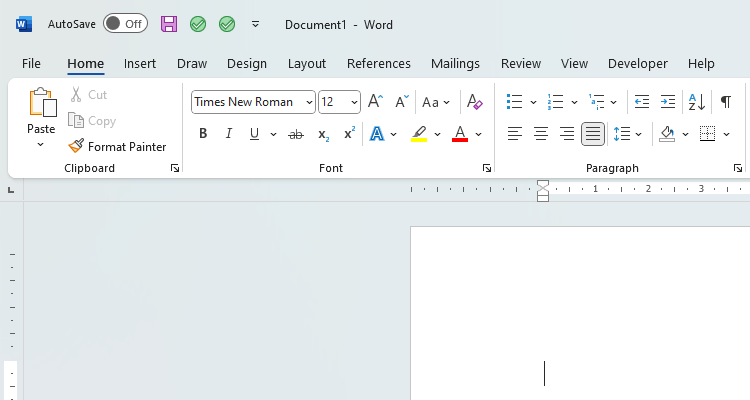Go to the Layout tab
This screenshot has height=400, width=750.
307,64
